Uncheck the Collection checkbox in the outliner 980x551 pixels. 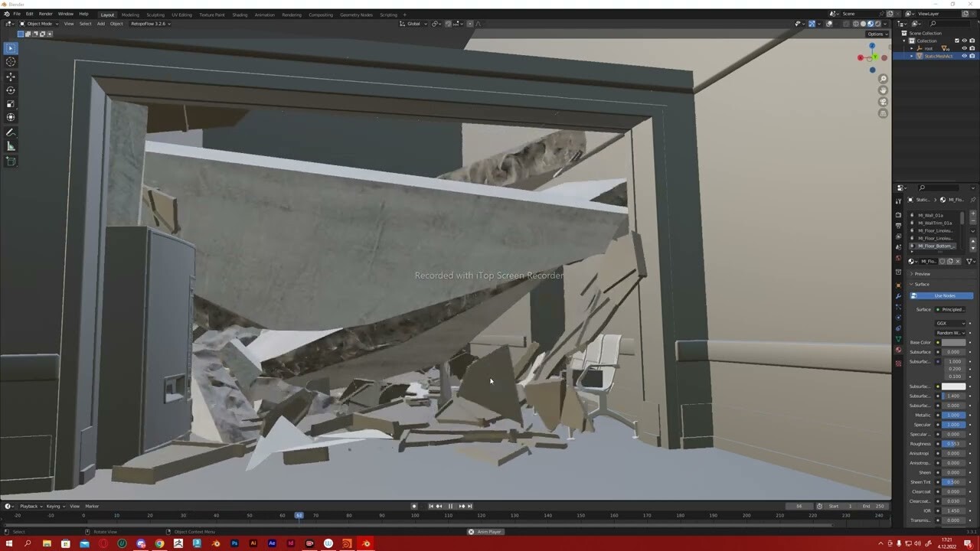957,41
